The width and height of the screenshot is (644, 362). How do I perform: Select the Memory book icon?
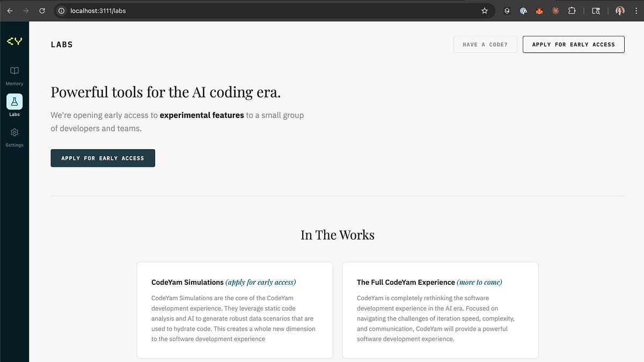click(14, 70)
